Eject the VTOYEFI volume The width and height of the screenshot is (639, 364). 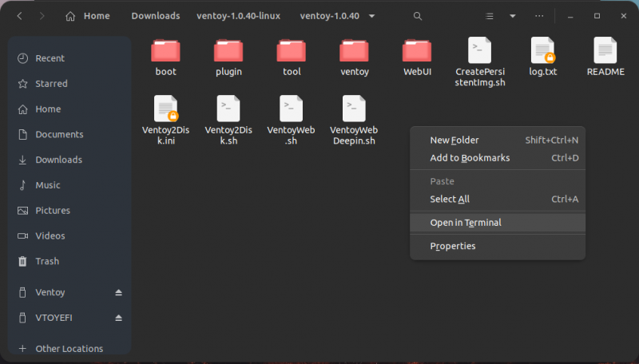click(x=118, y=318)
